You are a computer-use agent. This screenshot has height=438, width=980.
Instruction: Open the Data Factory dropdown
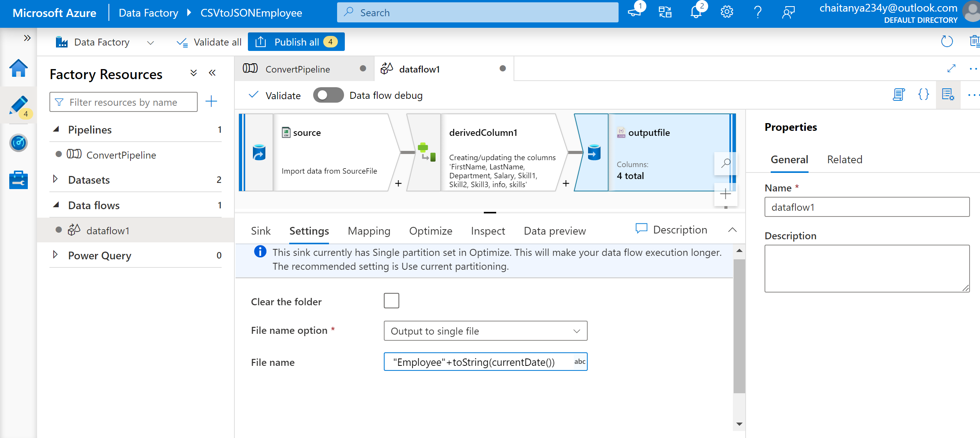point(151,42)
